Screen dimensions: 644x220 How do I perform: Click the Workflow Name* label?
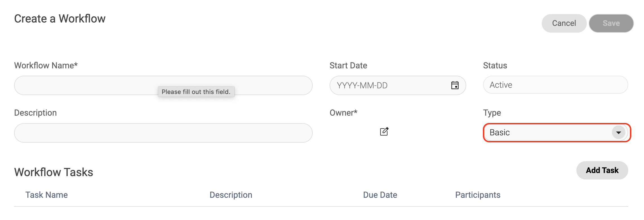[46, 66]
